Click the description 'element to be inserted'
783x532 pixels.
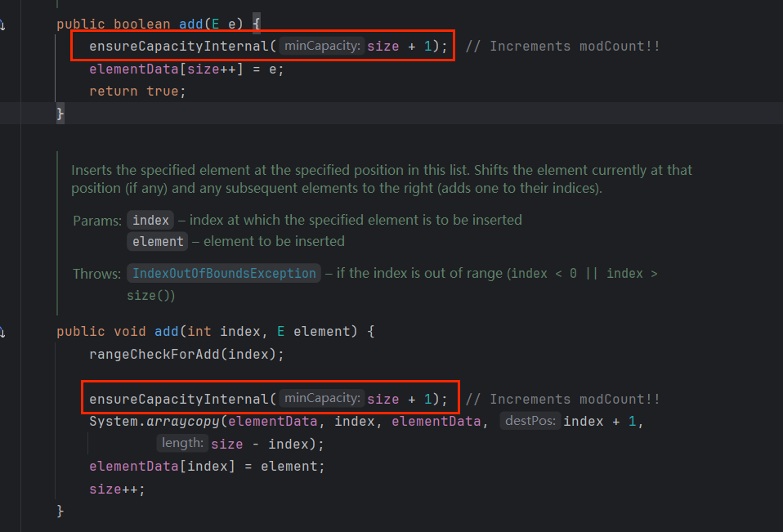point(274,242)
